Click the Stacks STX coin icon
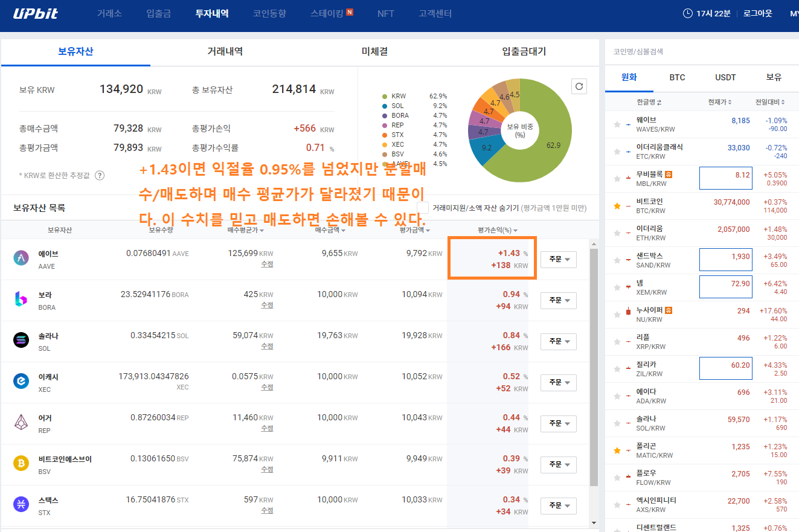Image resolution: width=799 pixels, height=532 pixels. coord(21,504)
